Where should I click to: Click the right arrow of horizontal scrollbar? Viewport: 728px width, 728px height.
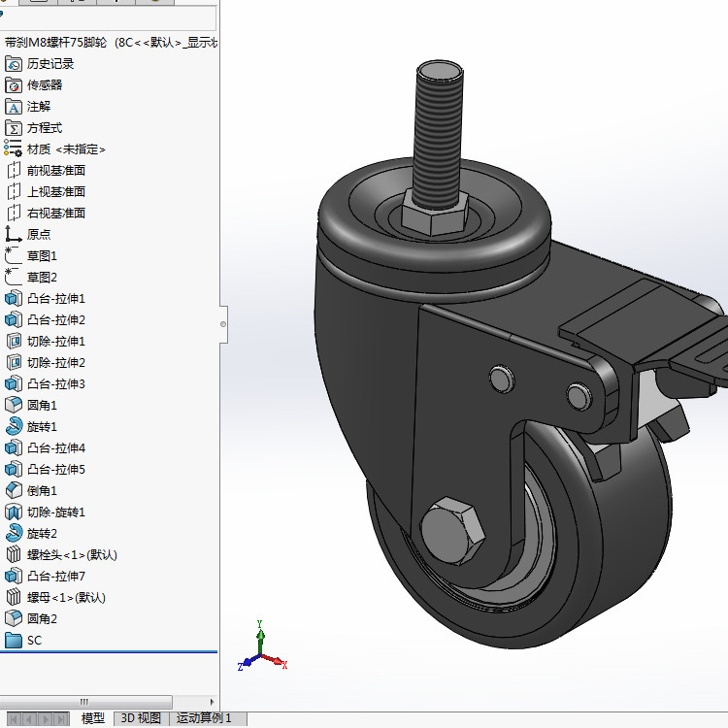(x=213, y=702)
